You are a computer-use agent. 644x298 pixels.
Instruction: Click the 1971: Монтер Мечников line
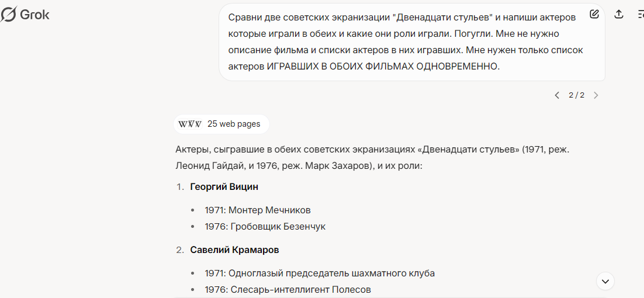click(x=258, y=210)
